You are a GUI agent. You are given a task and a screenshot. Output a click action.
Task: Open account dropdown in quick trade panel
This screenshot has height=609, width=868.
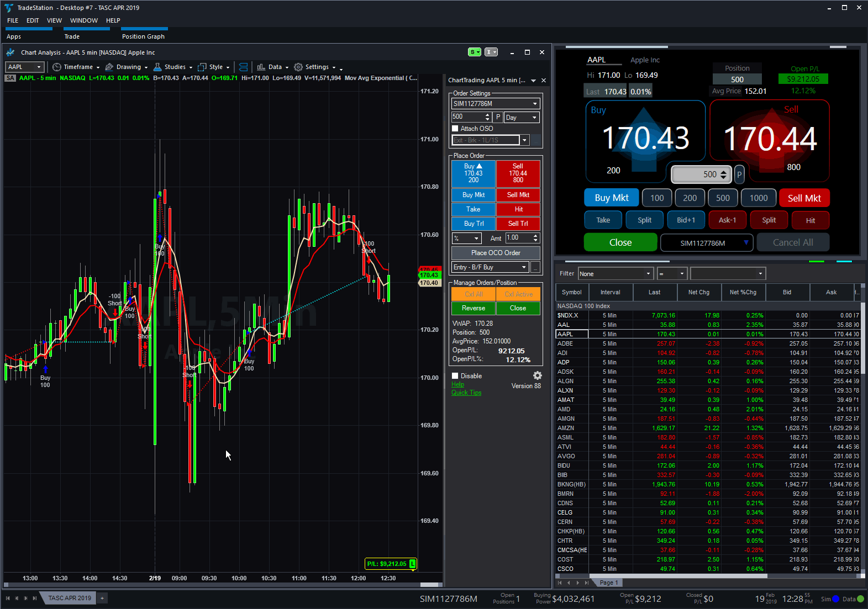point(746,242)
